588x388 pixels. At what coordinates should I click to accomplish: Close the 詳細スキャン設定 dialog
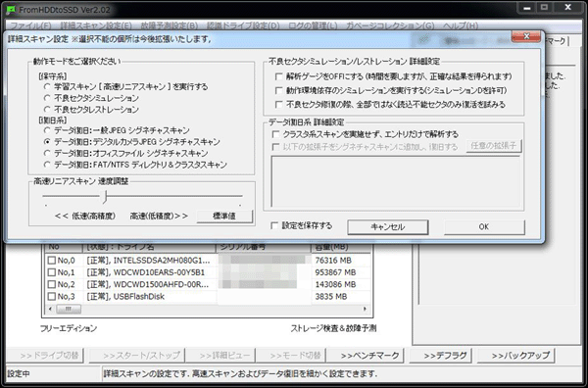pos(525,36)
